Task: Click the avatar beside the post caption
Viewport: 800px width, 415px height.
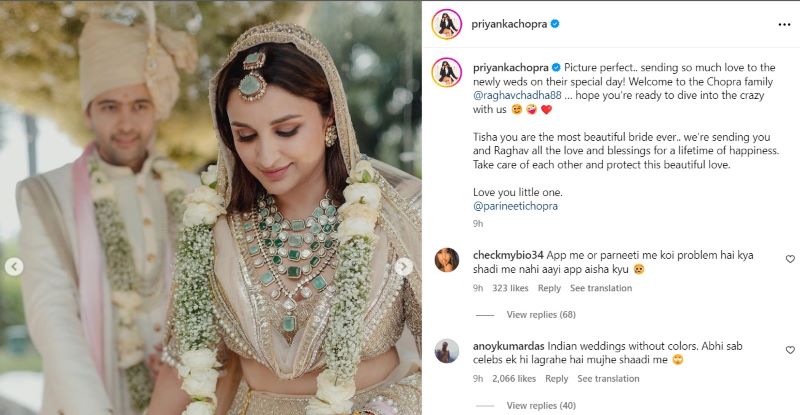Action: [447, 70]
